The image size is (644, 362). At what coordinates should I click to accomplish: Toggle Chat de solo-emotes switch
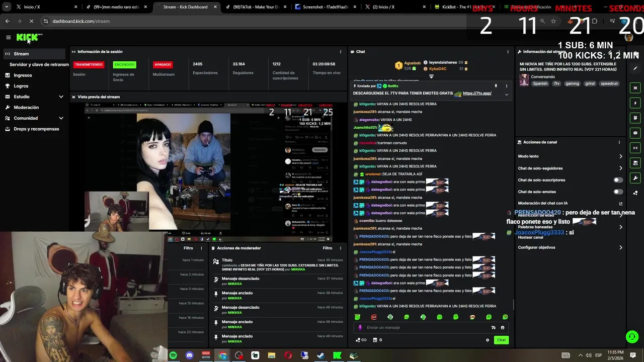click(x=618, y=192)
